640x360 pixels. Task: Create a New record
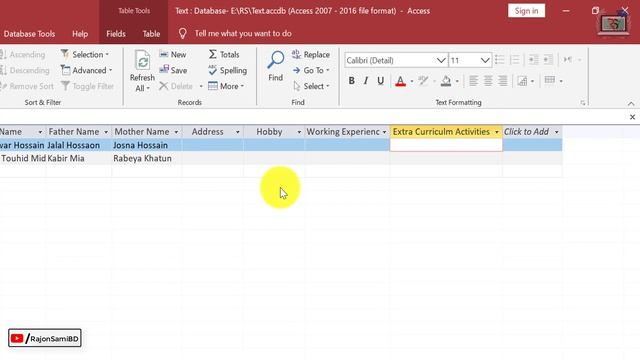click(x=173, y=54)
